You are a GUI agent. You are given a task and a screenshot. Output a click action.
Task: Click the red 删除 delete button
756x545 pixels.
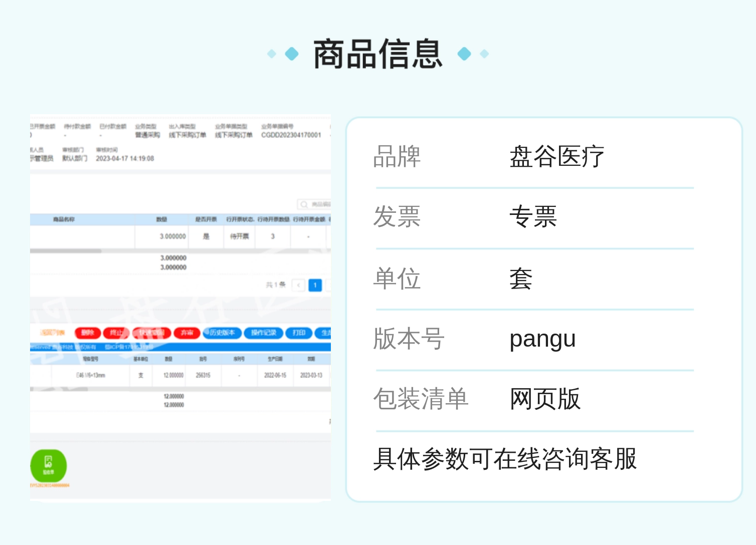point(88,333)
